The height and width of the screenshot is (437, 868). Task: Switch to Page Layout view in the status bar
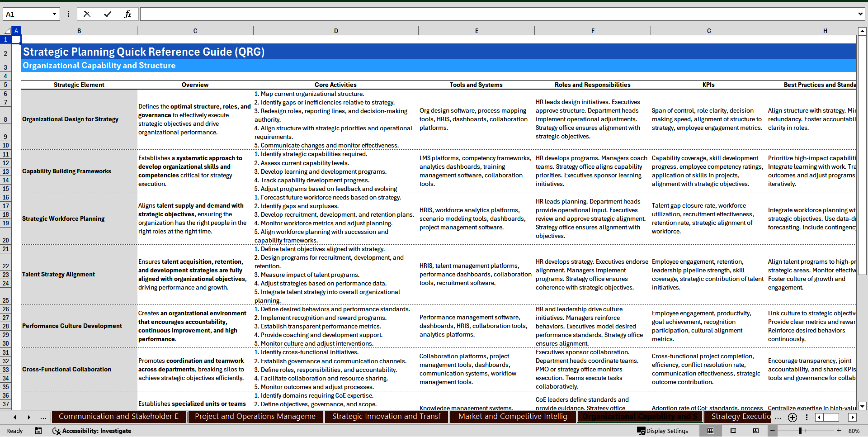pos(734,431)
